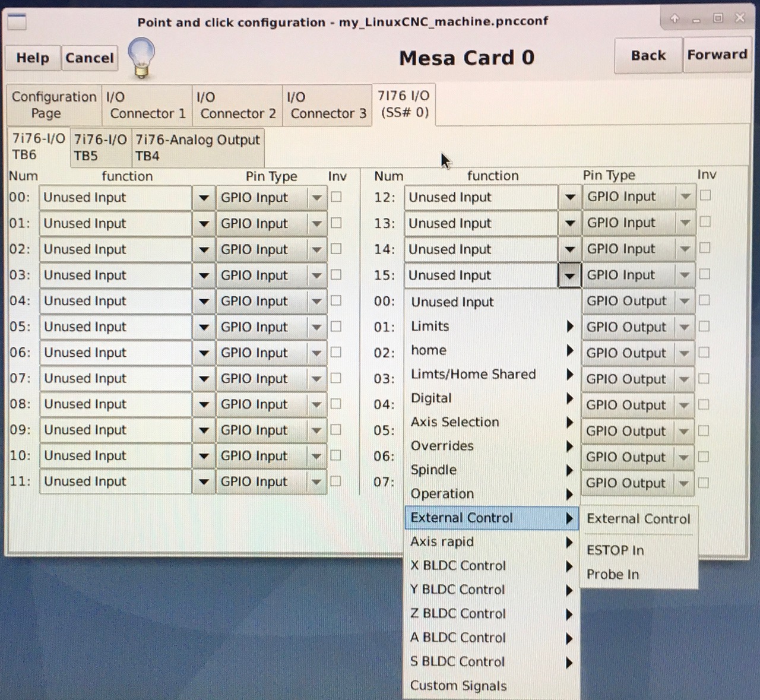Viewport: 760px width, 700px height.
Task: Open the X BLDC Control submenu
Action: 491,566
